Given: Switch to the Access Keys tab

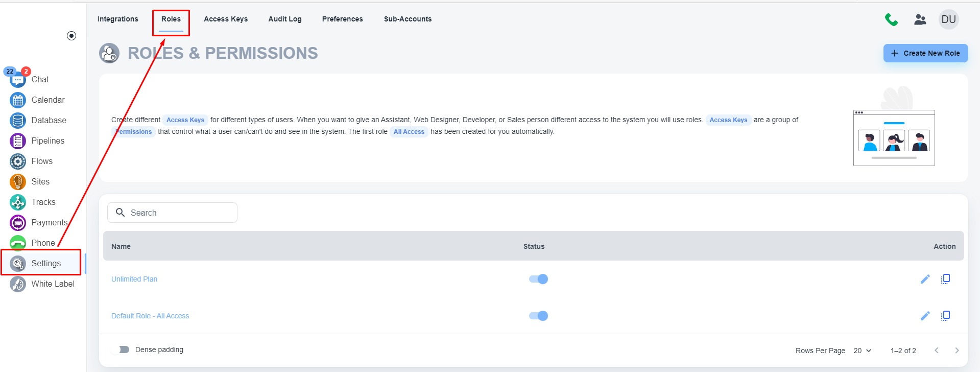Looking at the screenshot, I should click(226, 19).
